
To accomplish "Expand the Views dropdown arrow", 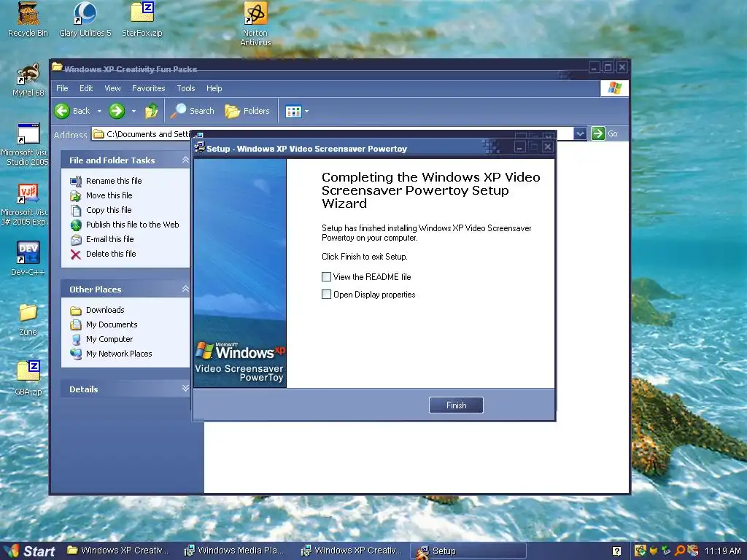I will [307, 112].
